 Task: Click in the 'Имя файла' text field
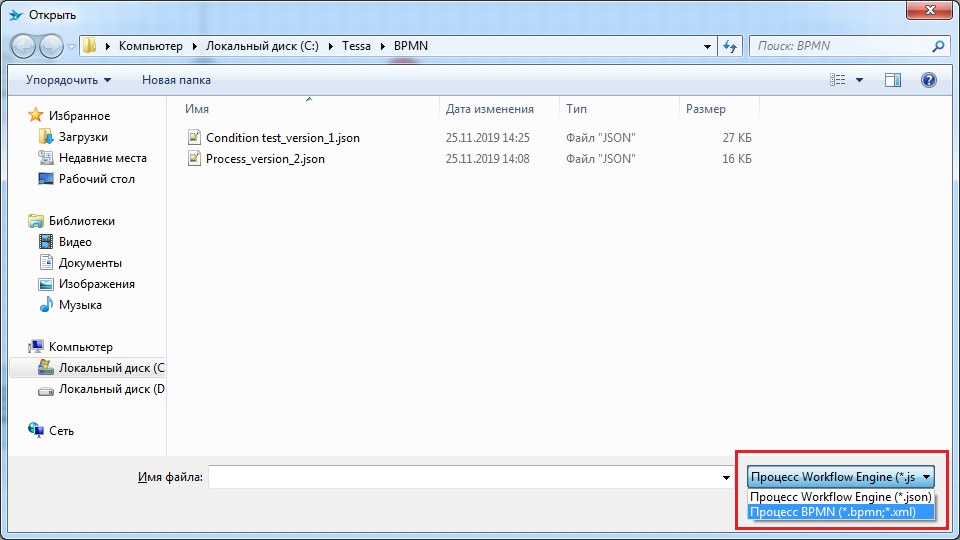pyautogui.click(x=465, y=478)
